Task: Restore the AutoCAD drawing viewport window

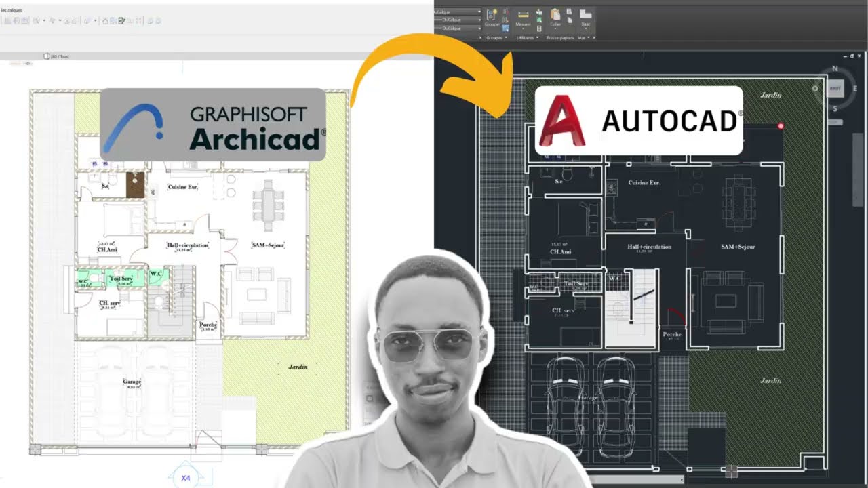Action: (x=852, y=56)
